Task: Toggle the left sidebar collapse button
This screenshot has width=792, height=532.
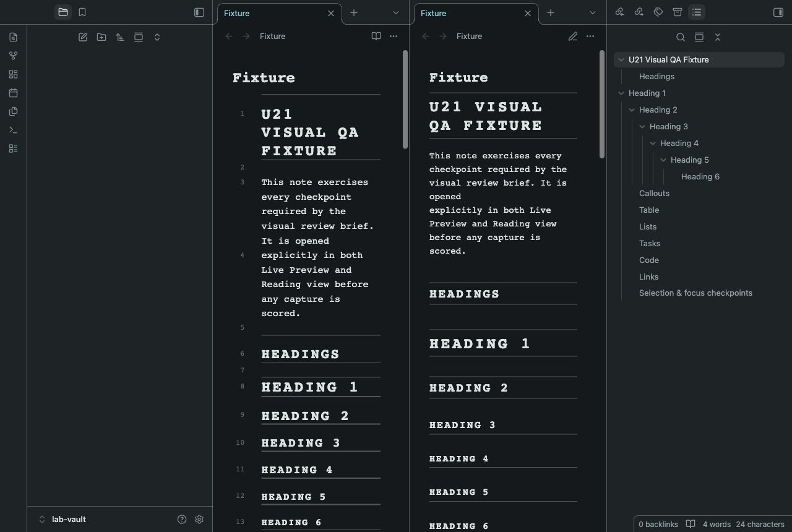Action: [x=199, y=12]
